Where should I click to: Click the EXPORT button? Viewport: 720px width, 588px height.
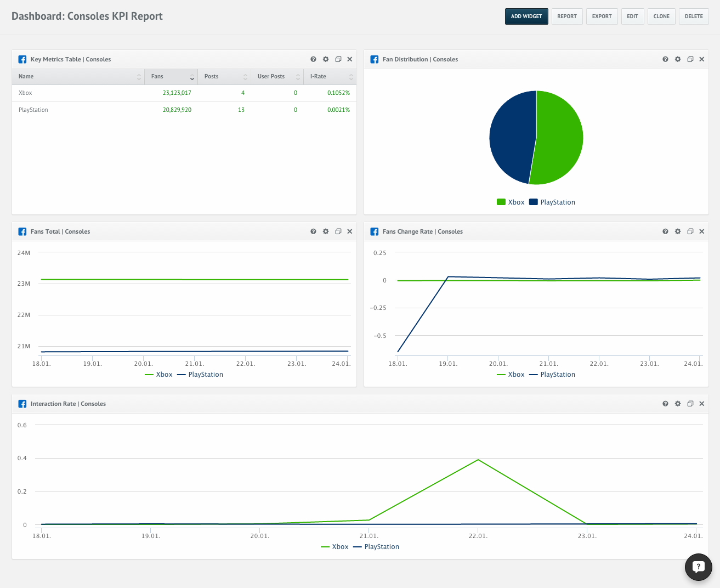(x=602, y=16)
